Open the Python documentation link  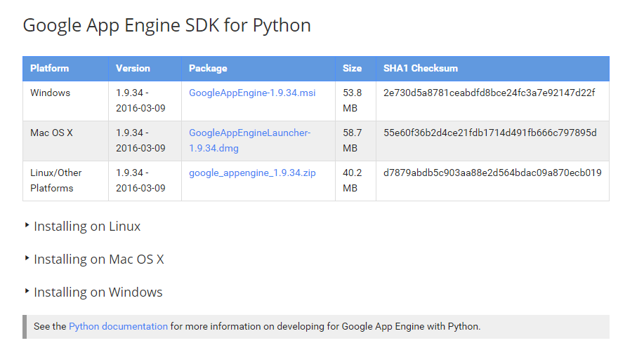coord(118,326)
